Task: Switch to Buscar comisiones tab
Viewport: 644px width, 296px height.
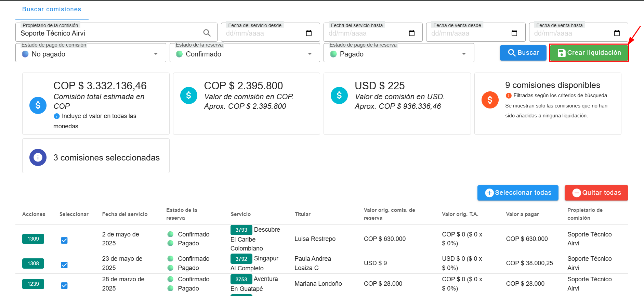Action: 52,10
